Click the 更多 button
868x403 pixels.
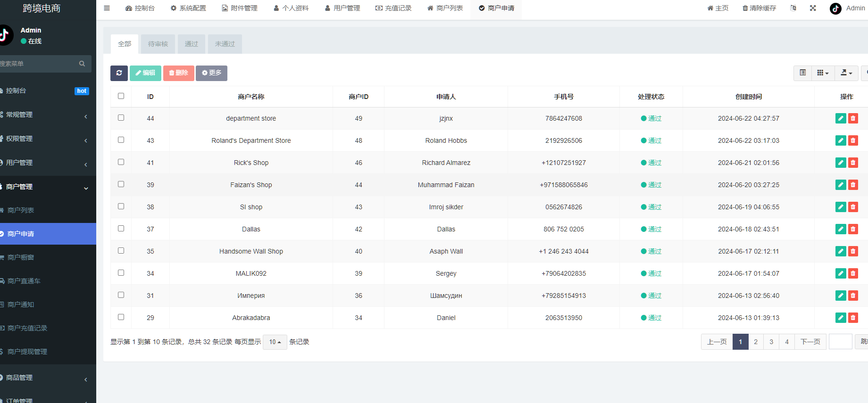pyautogui.click(x=211, y=73)
